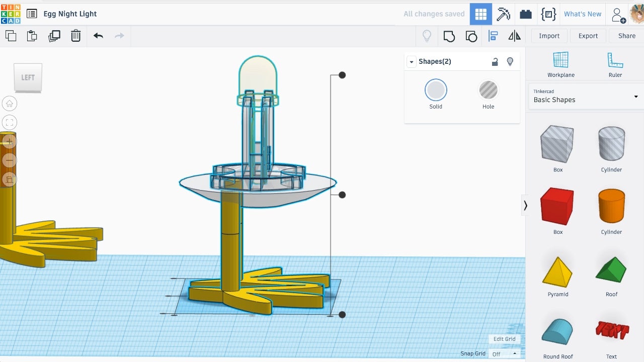The width and height of the screenshot is (644, 362).
Task: Open the Snap Grid dropdown
Action: [x=504, y=354]
